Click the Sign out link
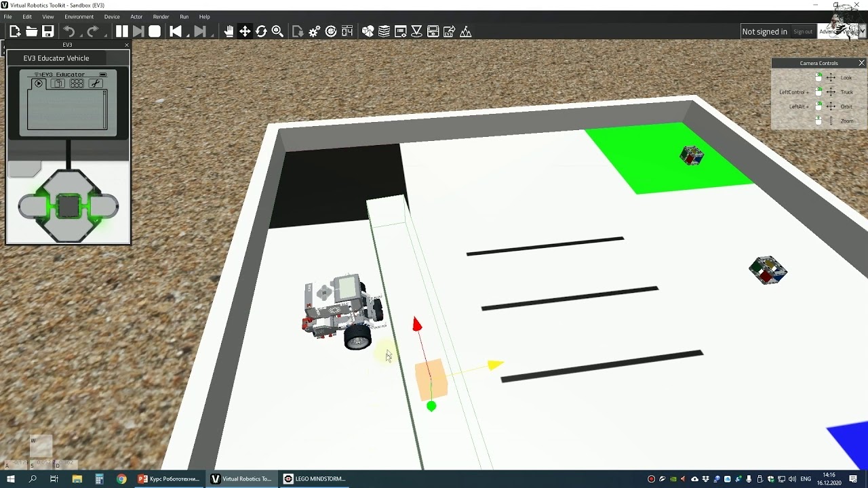The width and height of the screenshot is (868, 488). [803, 32]
